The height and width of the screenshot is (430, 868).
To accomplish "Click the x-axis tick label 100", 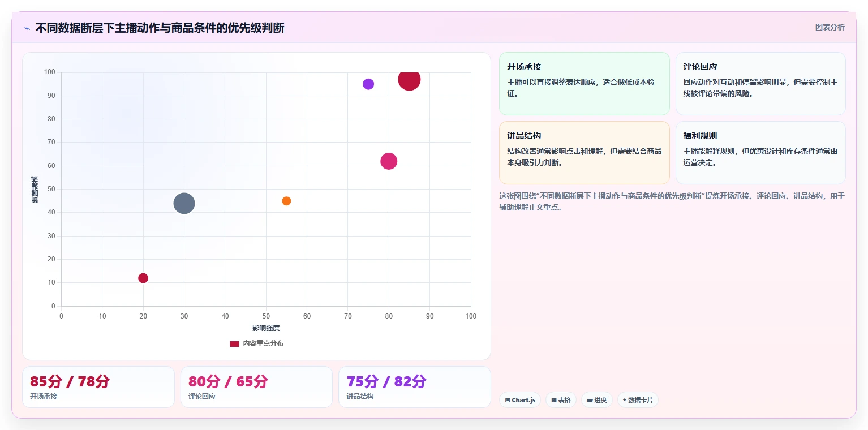I will pos(471,316).
